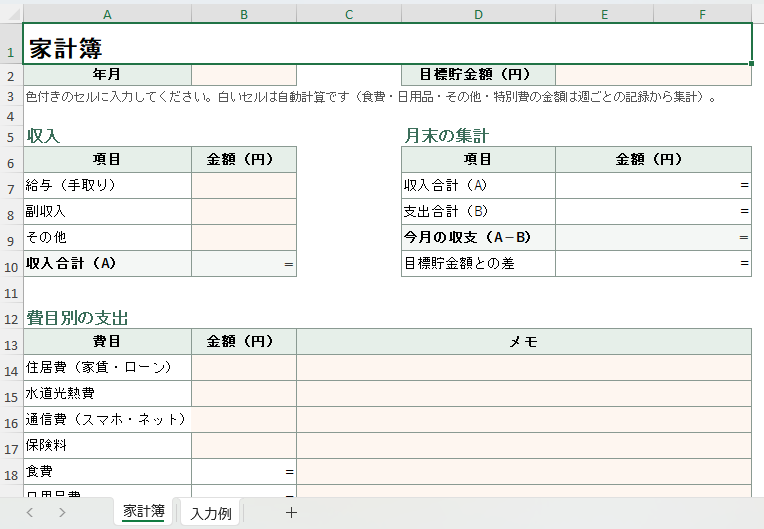Click the 目標貯金額との差 amount cell
The height and width of the screenshot is (529, 764).
(x=653, y=264)
